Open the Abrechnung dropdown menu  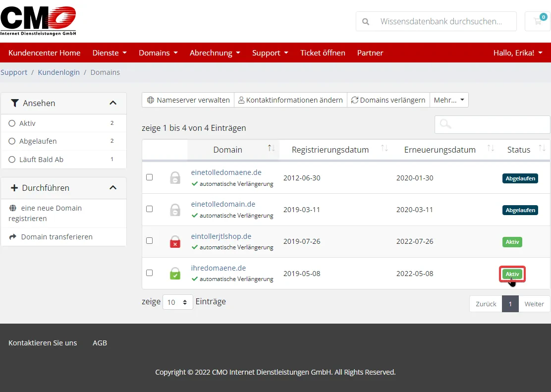(215, 53)
